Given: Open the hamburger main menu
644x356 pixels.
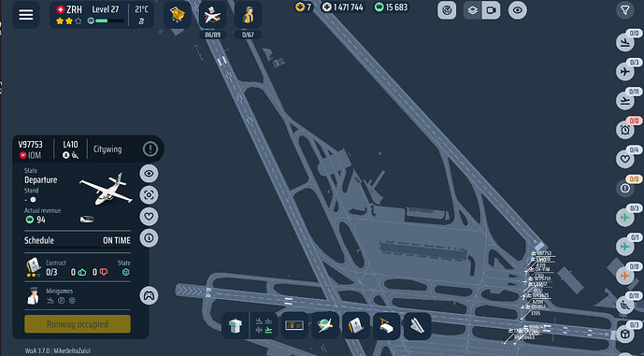Looking at the screenshot, I should [x=26, y=15].
